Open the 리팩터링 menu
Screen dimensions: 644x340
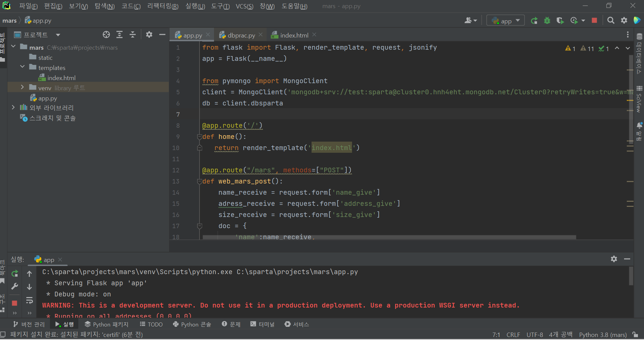[x=163, y=6]
